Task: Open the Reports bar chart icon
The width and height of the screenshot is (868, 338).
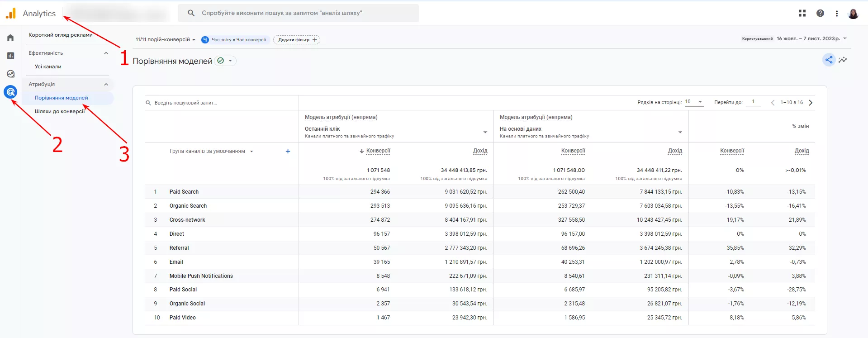Action: point(10,56)
